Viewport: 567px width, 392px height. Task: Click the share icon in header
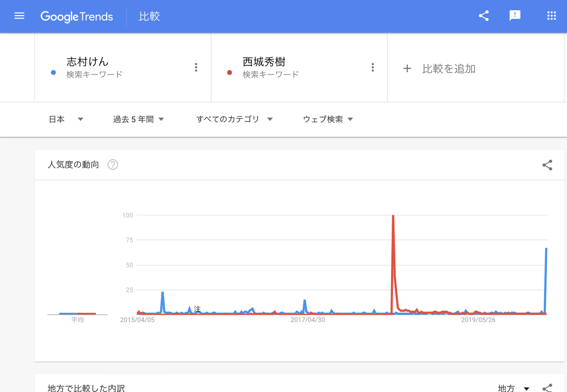pyautogui.click(x=483, y=16)
